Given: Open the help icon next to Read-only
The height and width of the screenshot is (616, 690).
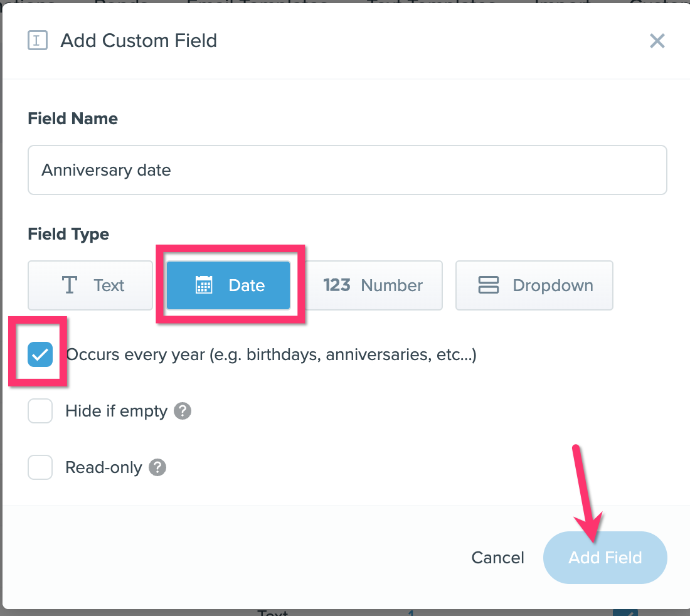Looking at the screenshot, I should pos(157,468).
